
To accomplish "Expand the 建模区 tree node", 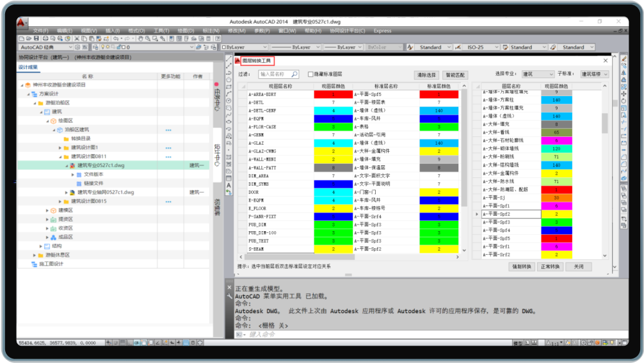I will click(x=47, y=210).
